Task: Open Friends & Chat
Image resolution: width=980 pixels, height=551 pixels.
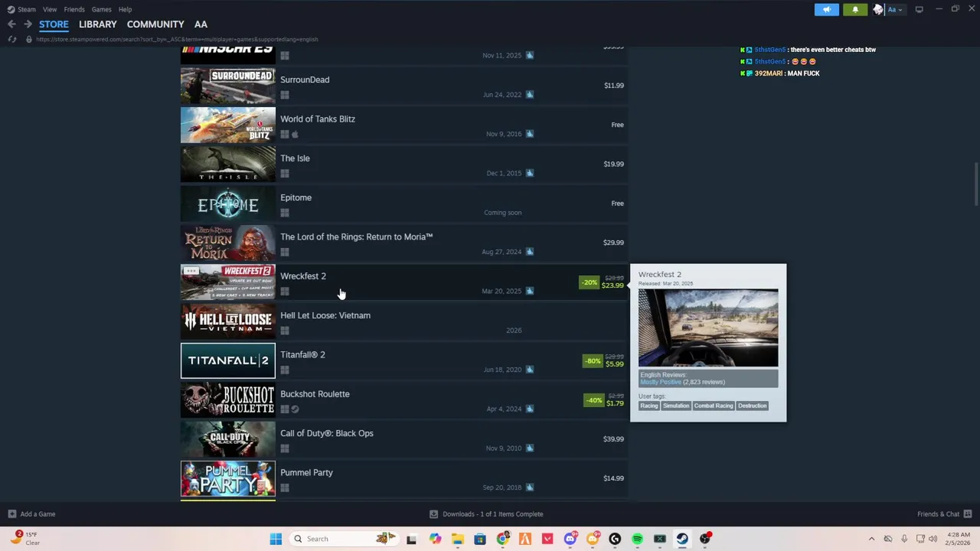Action: coord(944,514)
